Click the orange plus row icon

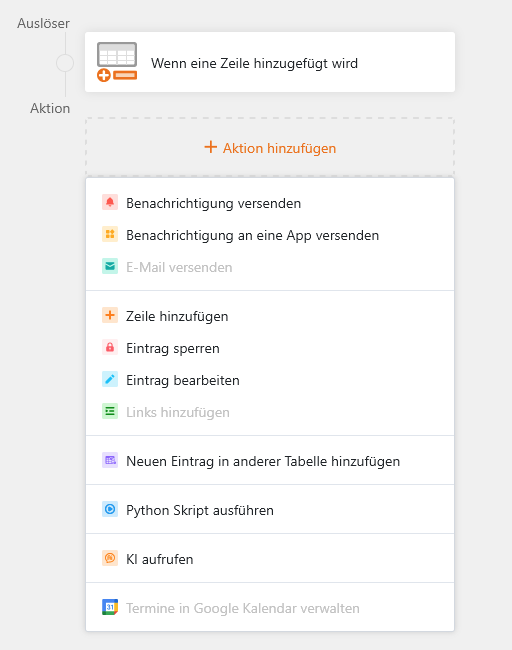(x=110, y=315)
